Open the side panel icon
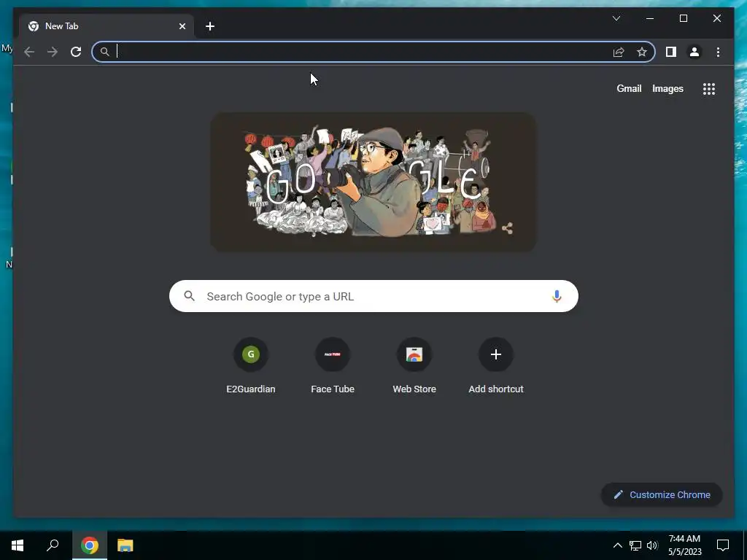This screenshot has width=747, height=560. [x=671, y=52]
